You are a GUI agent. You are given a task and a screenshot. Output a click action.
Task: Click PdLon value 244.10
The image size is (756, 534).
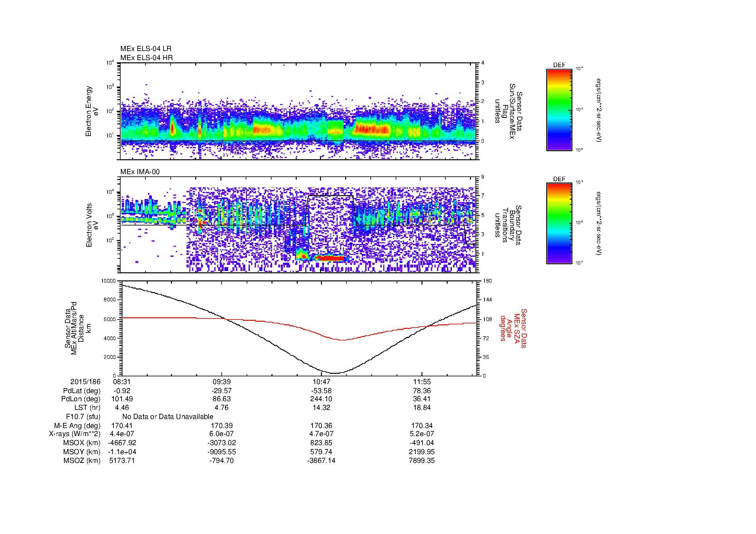tap(321, 399)
